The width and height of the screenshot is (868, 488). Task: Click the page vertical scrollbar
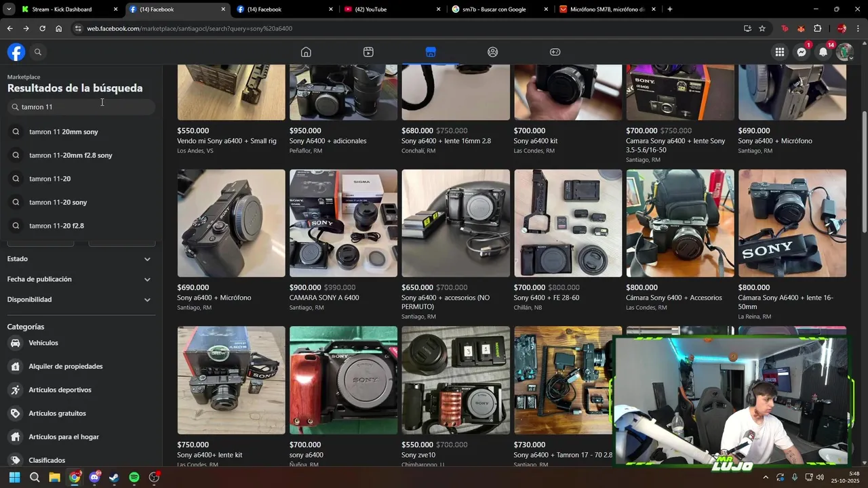point(864,172)
